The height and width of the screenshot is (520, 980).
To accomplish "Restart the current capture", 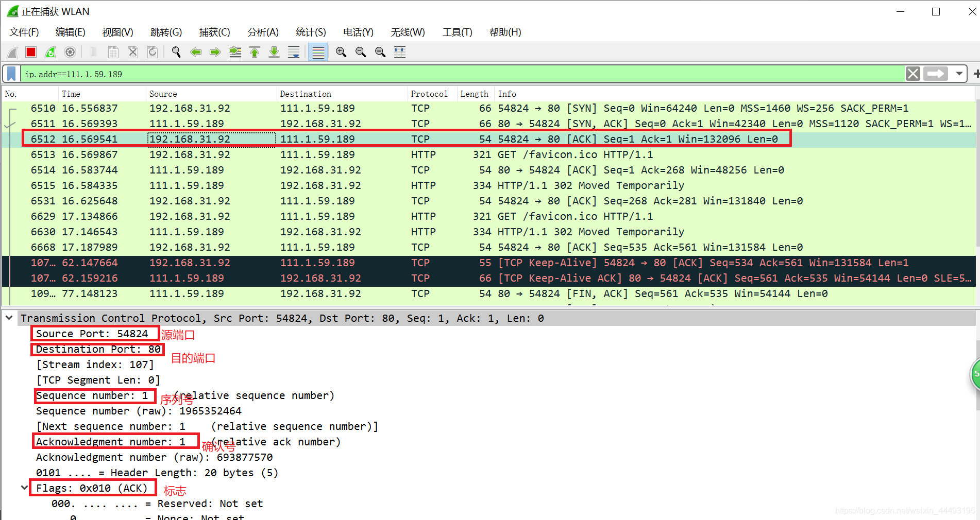I will (50, 52).
